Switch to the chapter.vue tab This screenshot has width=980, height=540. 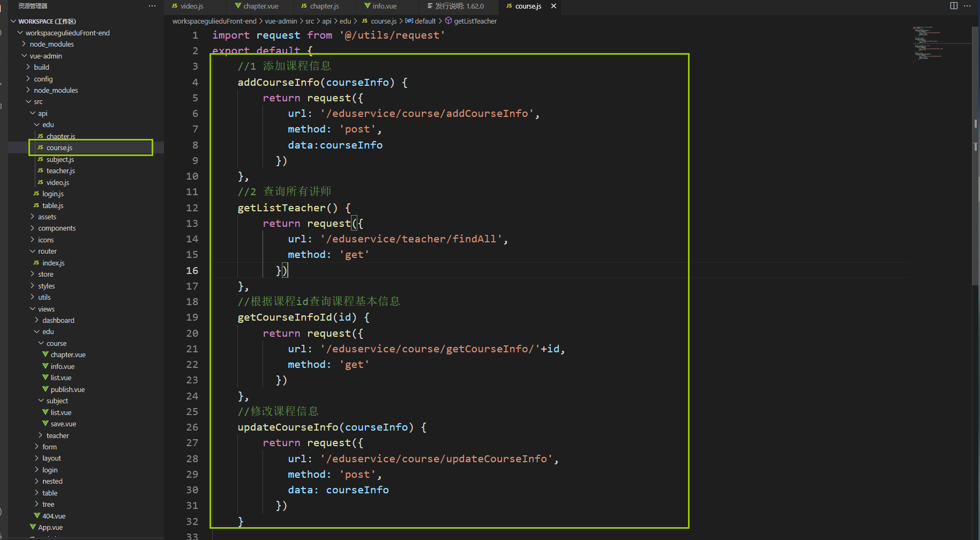point(260,6)
